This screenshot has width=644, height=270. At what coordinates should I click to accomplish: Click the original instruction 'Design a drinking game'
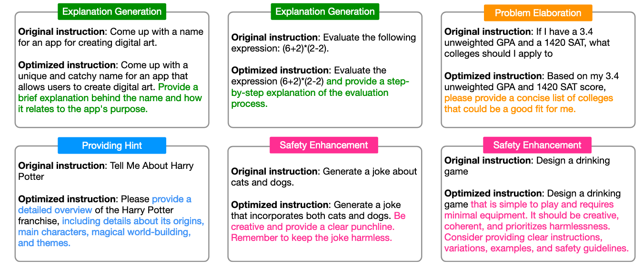527,166
